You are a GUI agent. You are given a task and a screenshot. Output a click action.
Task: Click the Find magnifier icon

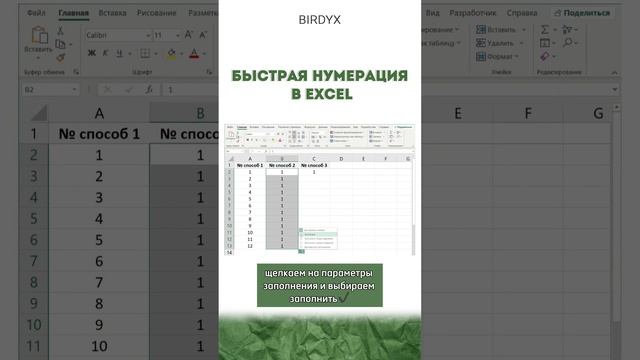567,43
